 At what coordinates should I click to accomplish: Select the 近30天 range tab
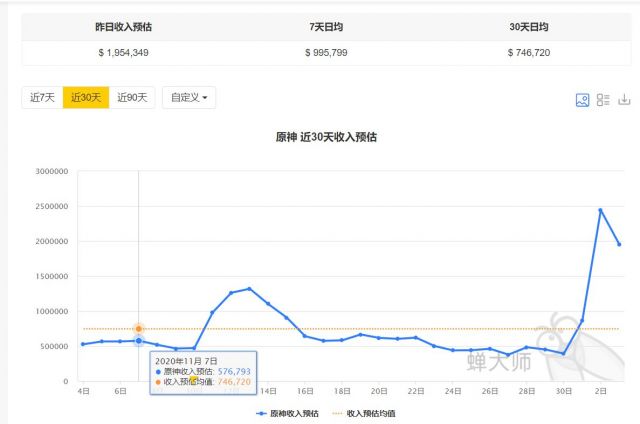[86, 98]
